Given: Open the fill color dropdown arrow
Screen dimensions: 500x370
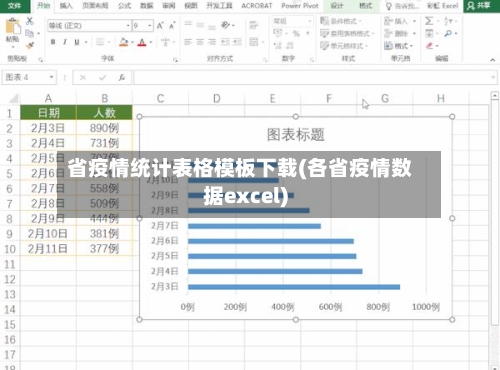Looking at the screenshot, I should 132,42.
